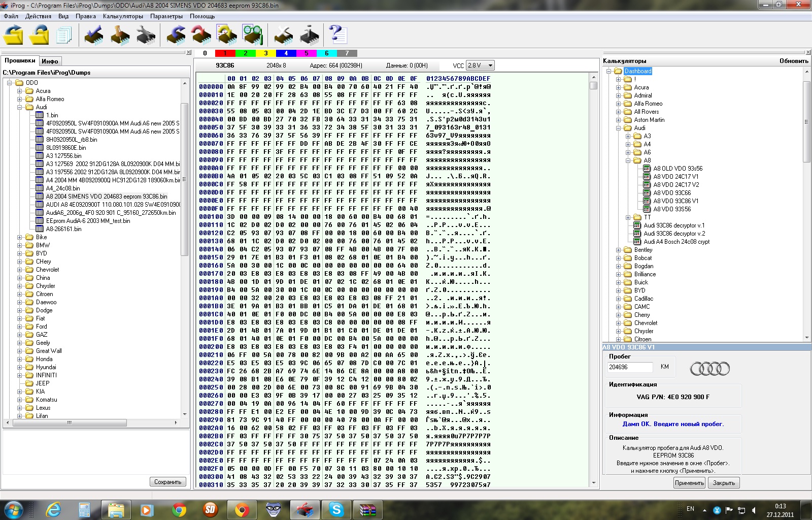Click the chip with yellow arrow icon
Screen dimensions: 812x520
(x=227, y=35)
